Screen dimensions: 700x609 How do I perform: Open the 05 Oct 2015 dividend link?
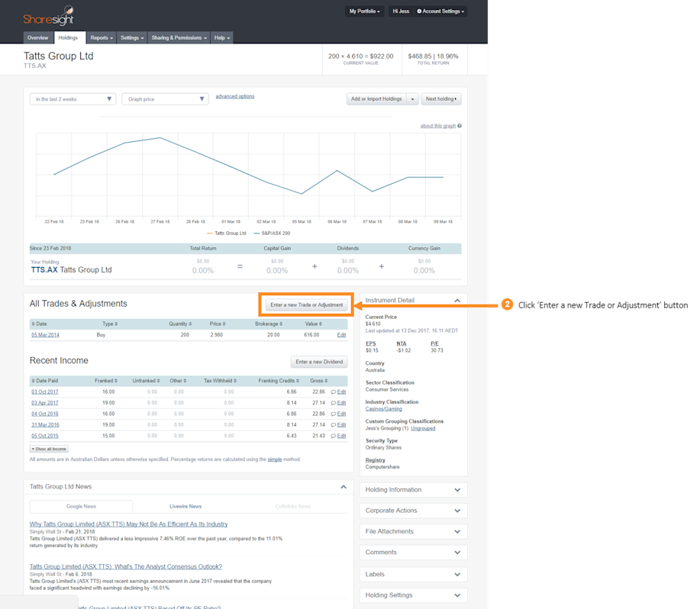(x=44, y=436)
